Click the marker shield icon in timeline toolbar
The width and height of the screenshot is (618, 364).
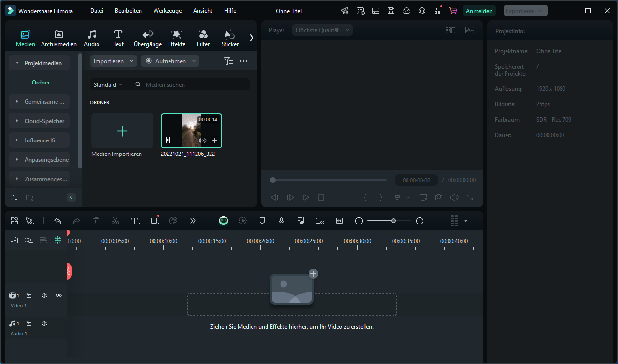pyautogui.click(x=262, y=221)
